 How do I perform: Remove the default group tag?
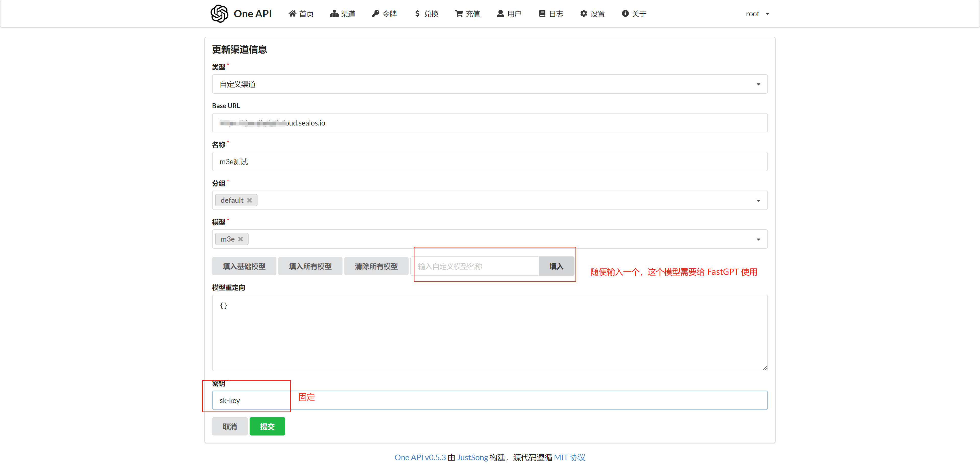click(250, 200)
